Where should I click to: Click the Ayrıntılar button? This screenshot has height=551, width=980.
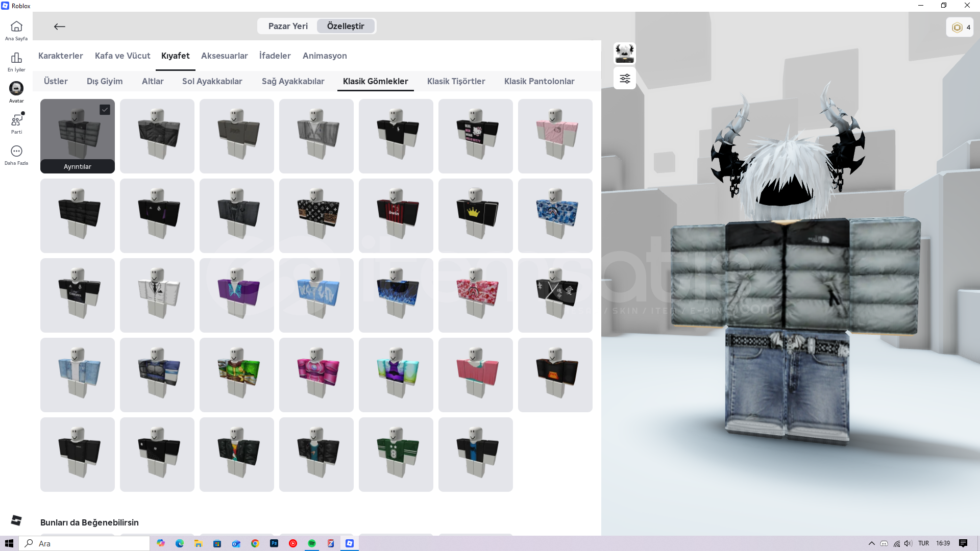[78, 167]
